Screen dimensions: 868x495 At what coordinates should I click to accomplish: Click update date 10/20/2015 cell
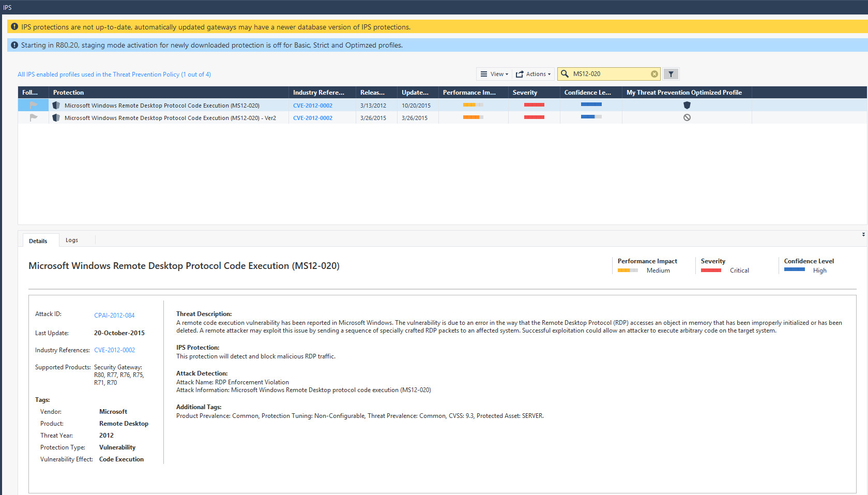[x=416, y=106]
